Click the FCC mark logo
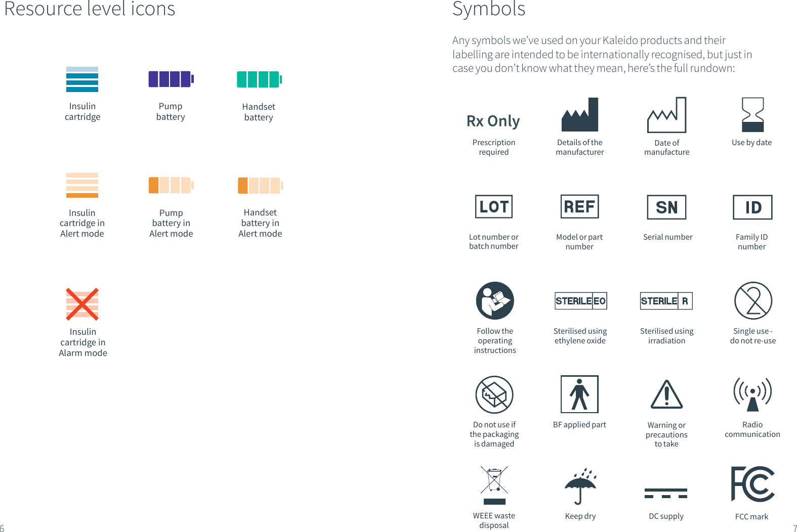797x532 pixels. point(752,484)
